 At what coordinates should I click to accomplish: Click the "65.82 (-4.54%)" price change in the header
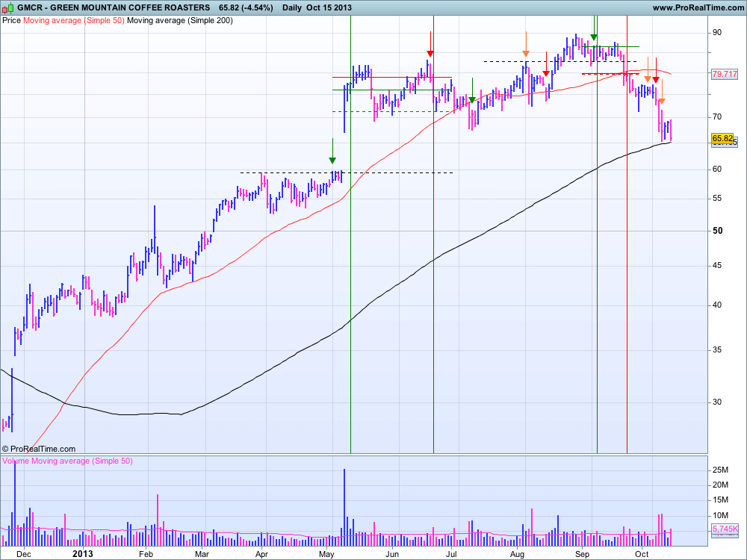[246, 7]
